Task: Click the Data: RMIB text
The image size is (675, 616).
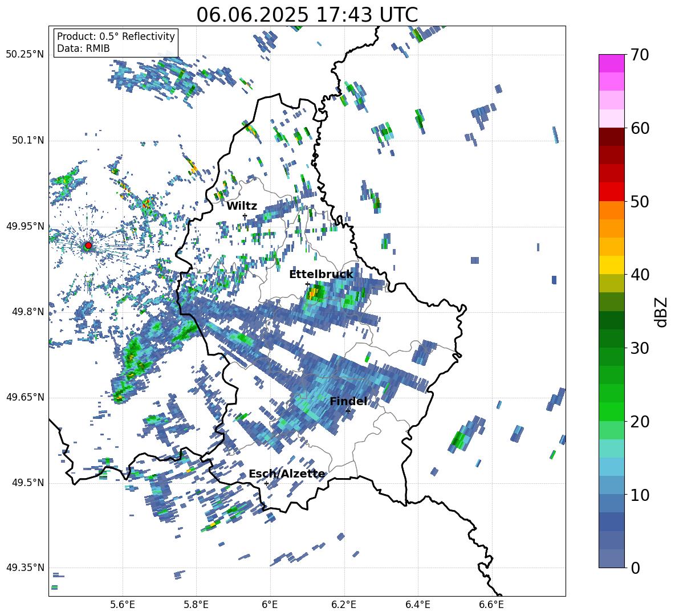Action: click(x=83, y=48)
